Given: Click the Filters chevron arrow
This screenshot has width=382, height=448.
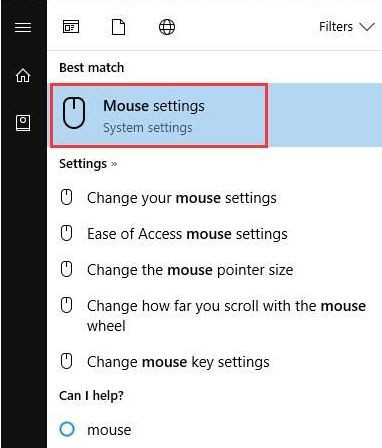Looking at the screenshot, I should 367,27.
